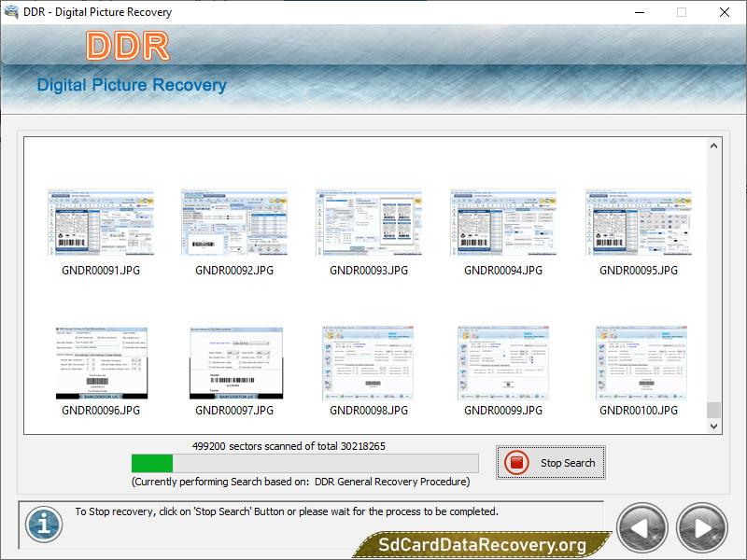The image size is (747, 560).
Task: Click the GNDR00100.JPG file name label
Action: [x=639, y=410]
